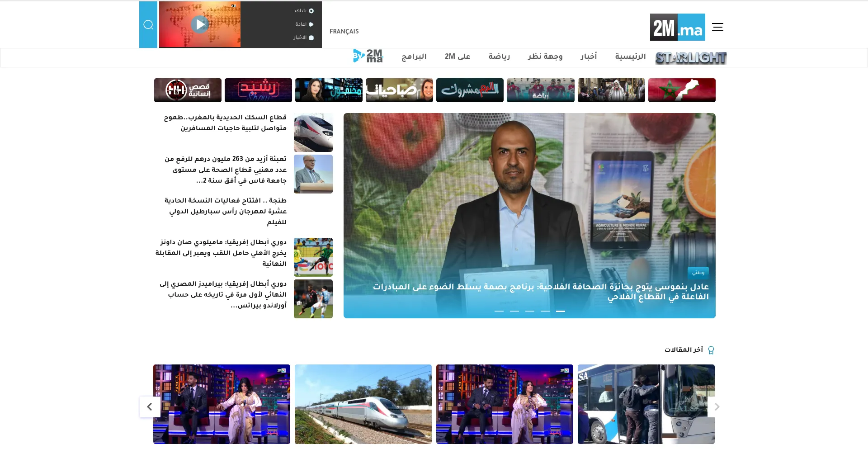Open the talk show card beside the left chevron

[x=222, y=404]
